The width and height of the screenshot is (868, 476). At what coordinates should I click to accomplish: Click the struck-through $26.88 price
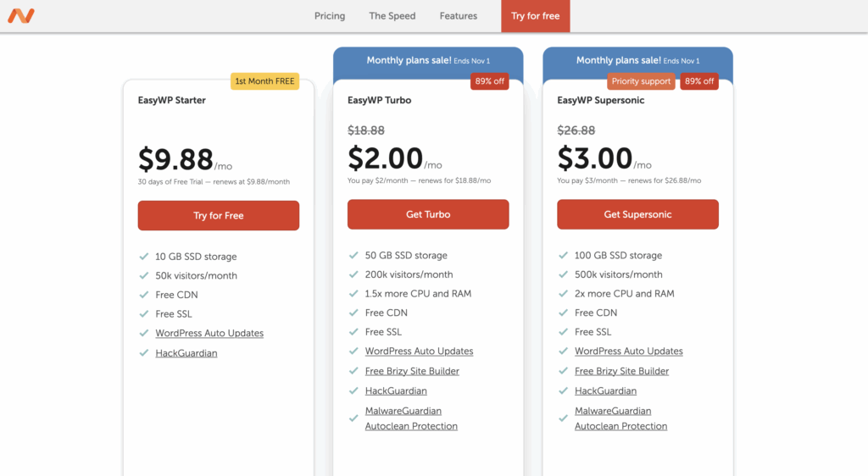click(x=576, y=130)
